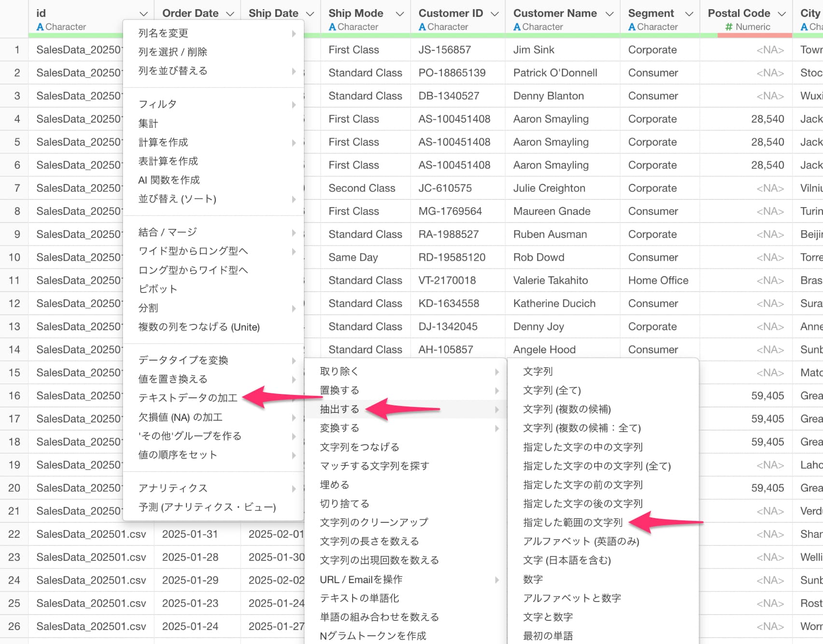This screenshot has height=644, width=823.
Task: Choose 抽出する in the text processing submenu
Action: point(340,409)
